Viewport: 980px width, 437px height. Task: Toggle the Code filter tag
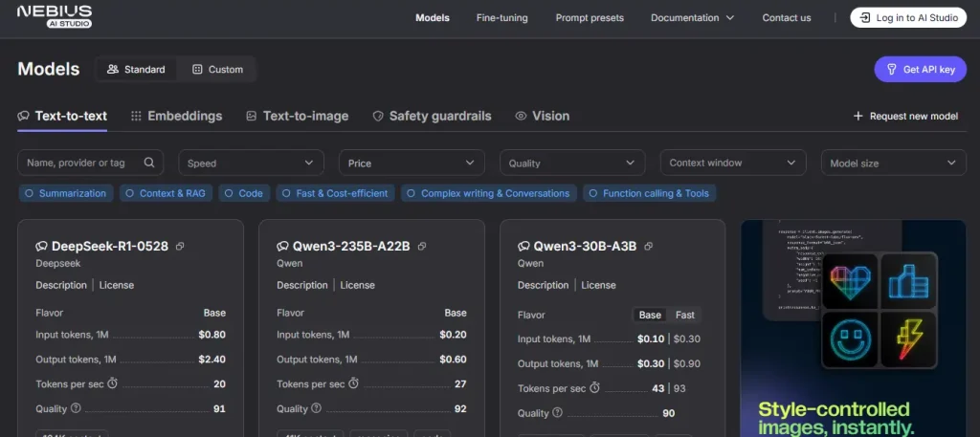point(244,193)
